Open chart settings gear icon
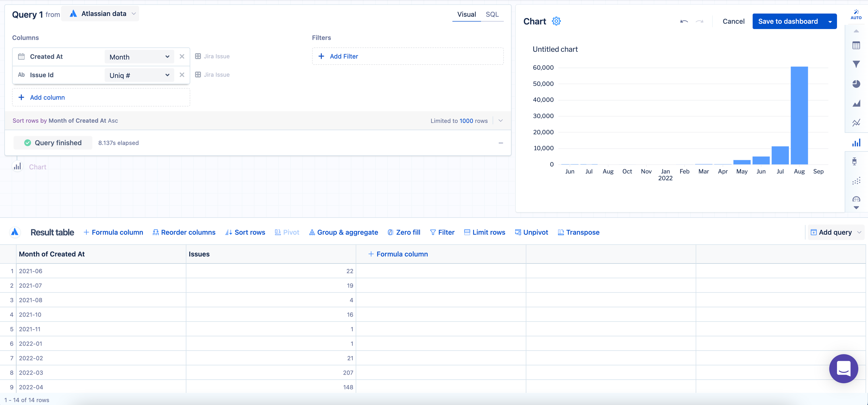The width and height of the screenshot is (868, 405). [556, 21]
